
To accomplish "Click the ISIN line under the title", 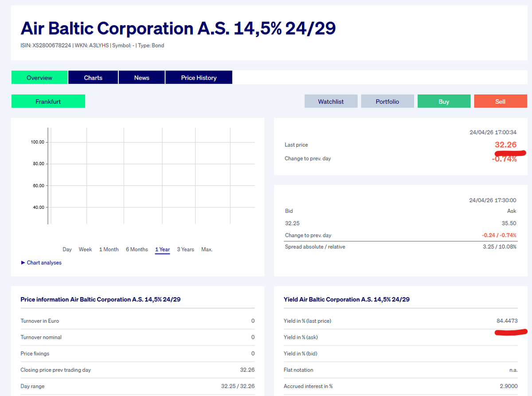I will click(x=92, y=45).
